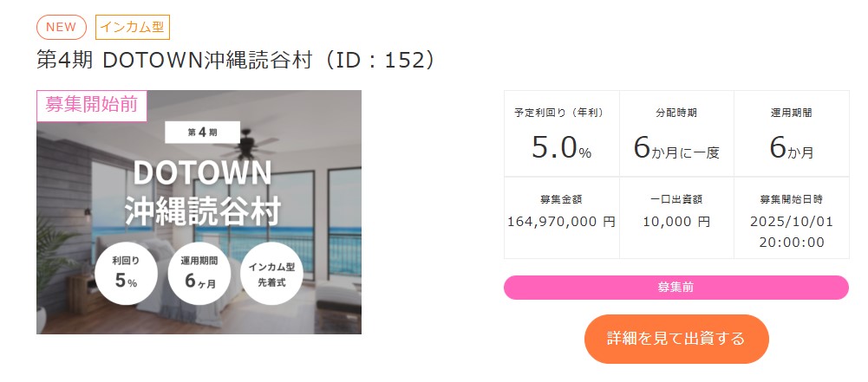Click the 運用期間 6か月 table cell

pos(791,134)
